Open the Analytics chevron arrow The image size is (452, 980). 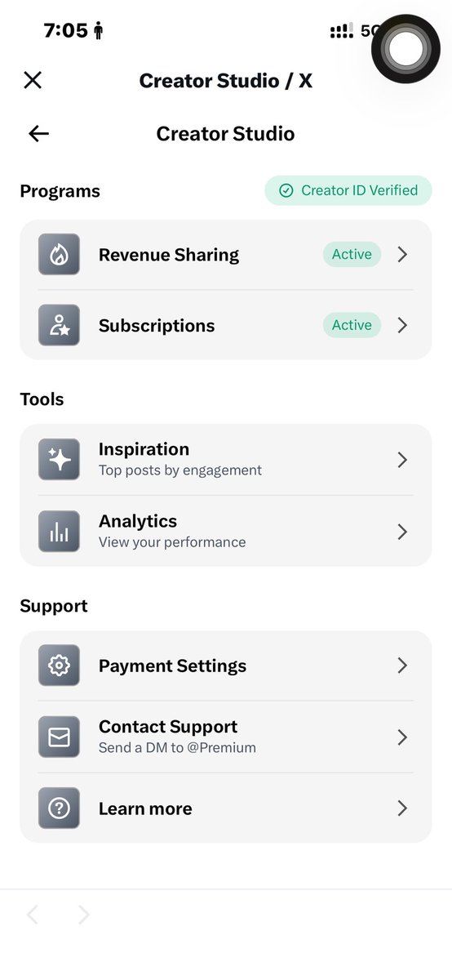tap(402, 532)
